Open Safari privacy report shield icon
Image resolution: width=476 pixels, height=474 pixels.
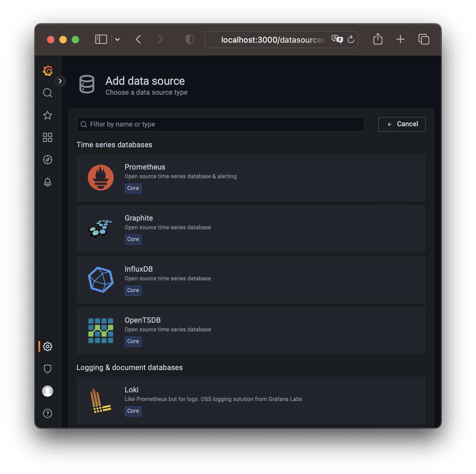(x=189, y=39)
